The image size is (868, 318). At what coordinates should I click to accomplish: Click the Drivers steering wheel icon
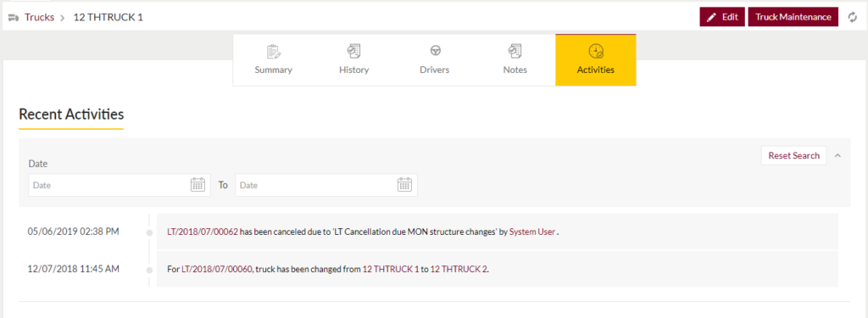coord(435,51)
